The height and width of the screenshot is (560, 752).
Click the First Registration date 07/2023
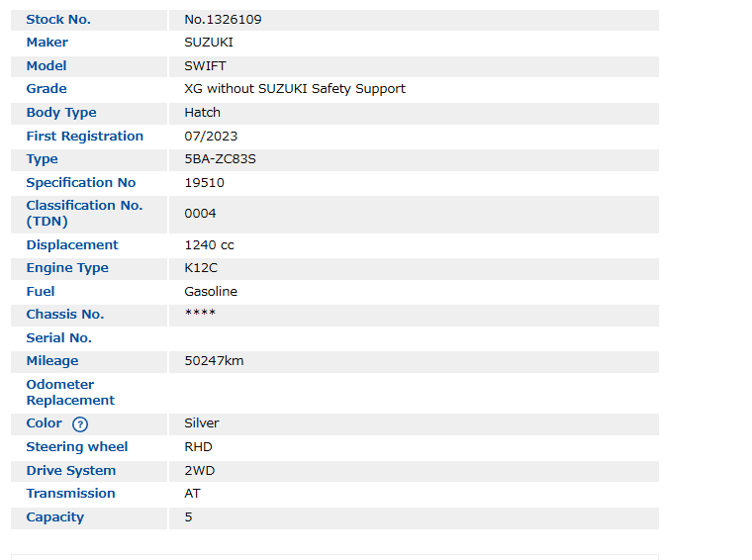click(x=211, y=137)
